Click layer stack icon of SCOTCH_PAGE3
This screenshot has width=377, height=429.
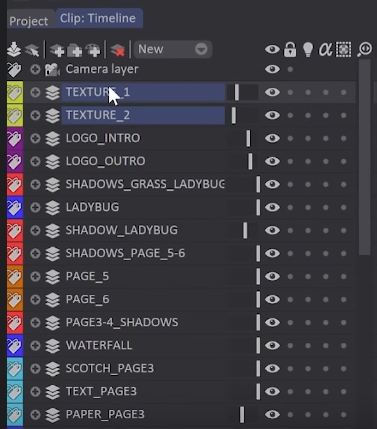(52, 368)
